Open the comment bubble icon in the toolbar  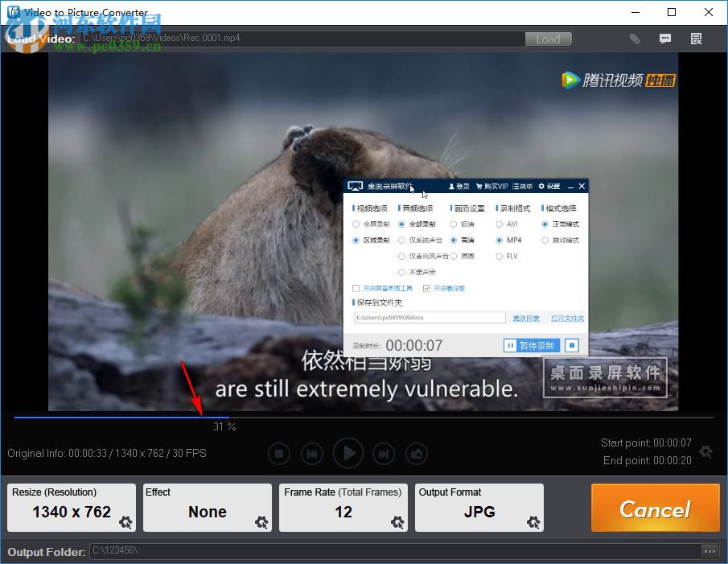(x=665, y=39)
